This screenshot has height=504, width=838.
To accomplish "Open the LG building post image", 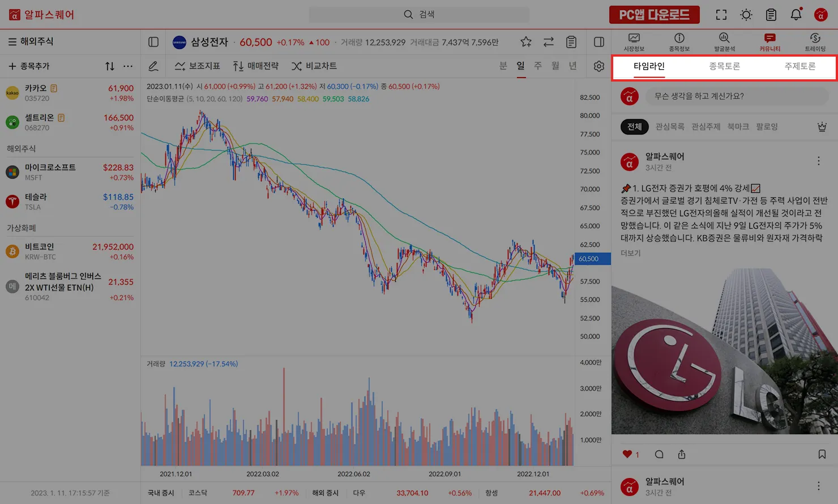I will pos(725,351).
